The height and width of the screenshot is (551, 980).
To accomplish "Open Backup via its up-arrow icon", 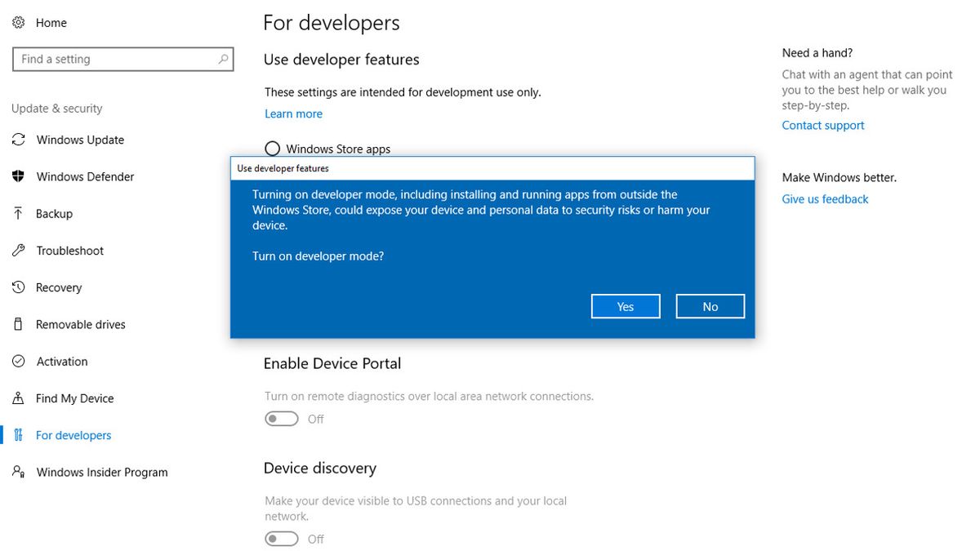I will point(18,213).
